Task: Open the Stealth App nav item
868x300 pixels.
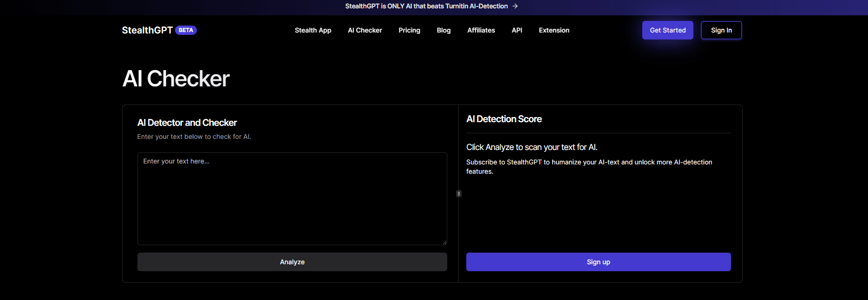Action: pyautogui.click(x=313, y=30)
